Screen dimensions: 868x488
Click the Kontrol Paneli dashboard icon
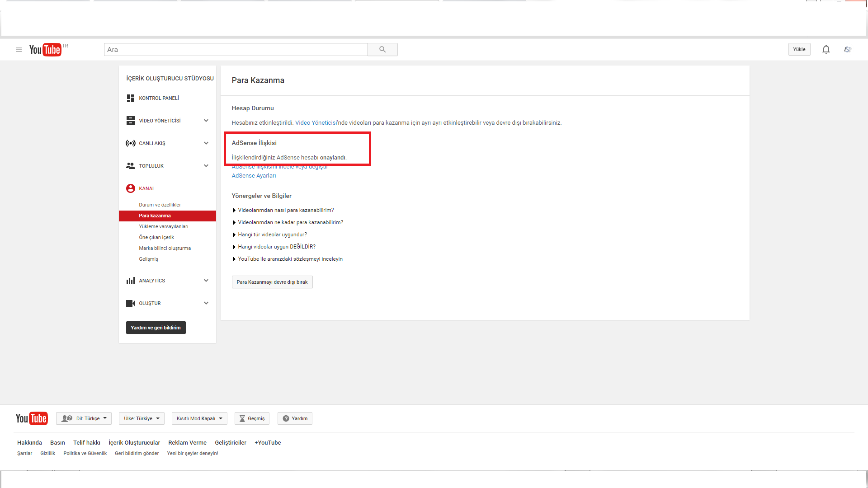(x=131, y=98)
